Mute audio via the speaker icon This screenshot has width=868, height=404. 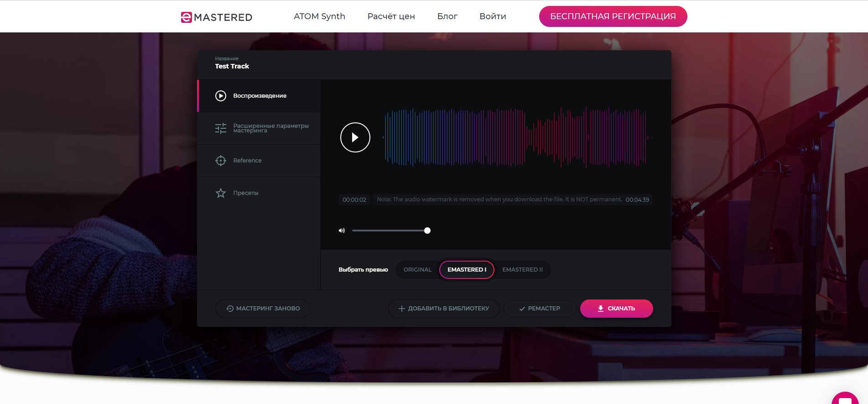click(x=342, y=231)
